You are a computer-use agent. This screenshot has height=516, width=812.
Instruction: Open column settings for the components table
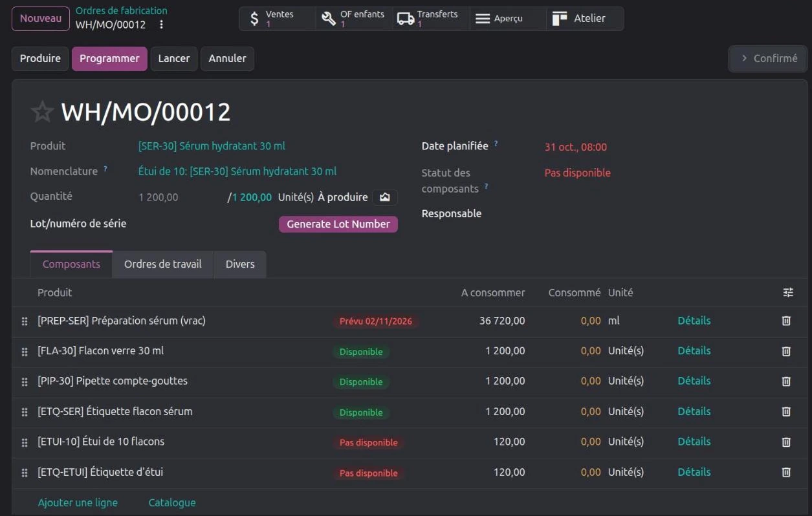(787, 293)
